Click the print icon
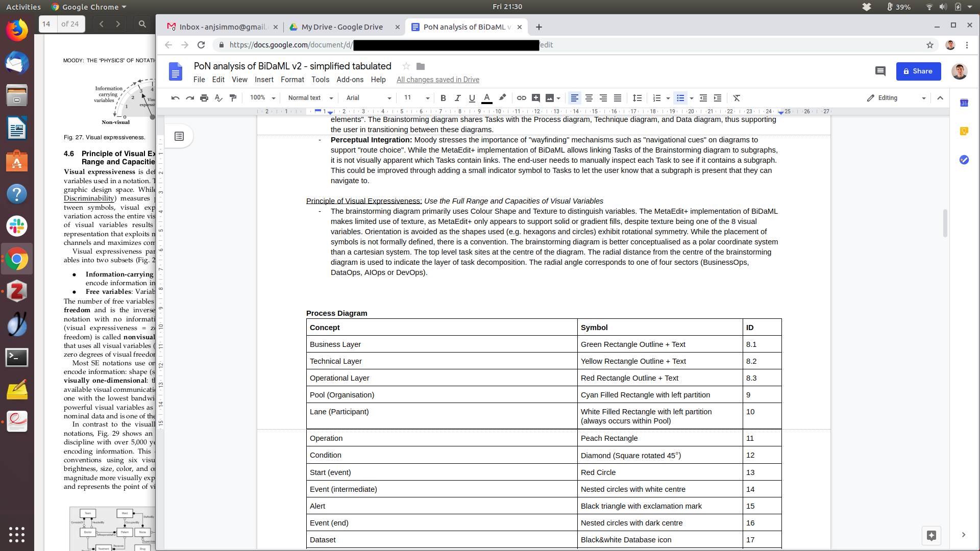Image resolution: width=980 pixels, height=551 pixels. (x=204, y=98)
